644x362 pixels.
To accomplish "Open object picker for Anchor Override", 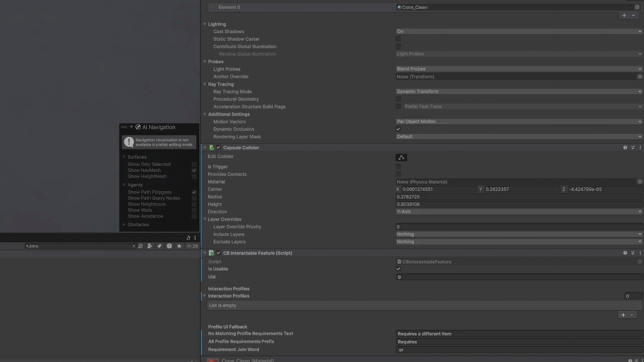I will pyautogui.click(x=640, y=76).
